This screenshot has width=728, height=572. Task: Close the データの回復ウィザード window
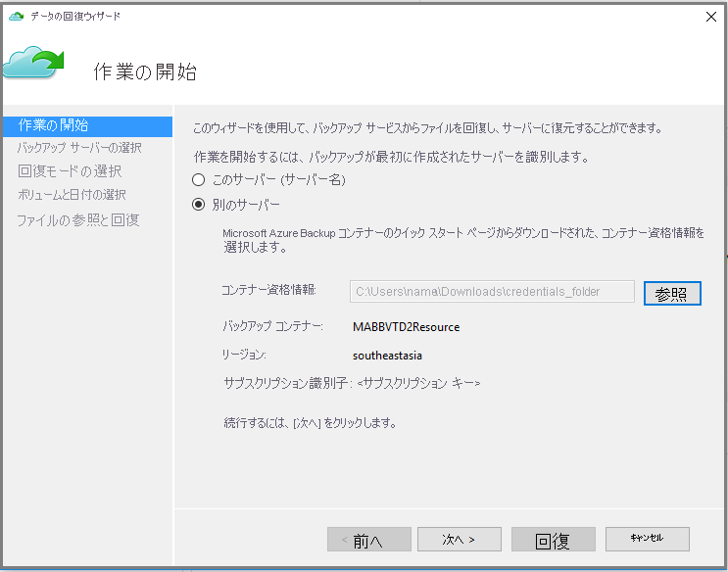click(710, 17)
